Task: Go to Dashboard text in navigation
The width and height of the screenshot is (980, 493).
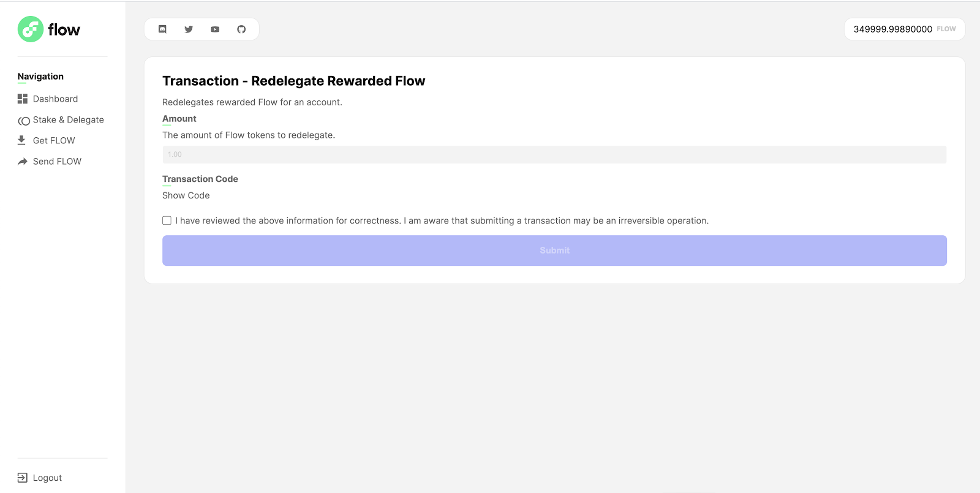Action: coord(55,99)
